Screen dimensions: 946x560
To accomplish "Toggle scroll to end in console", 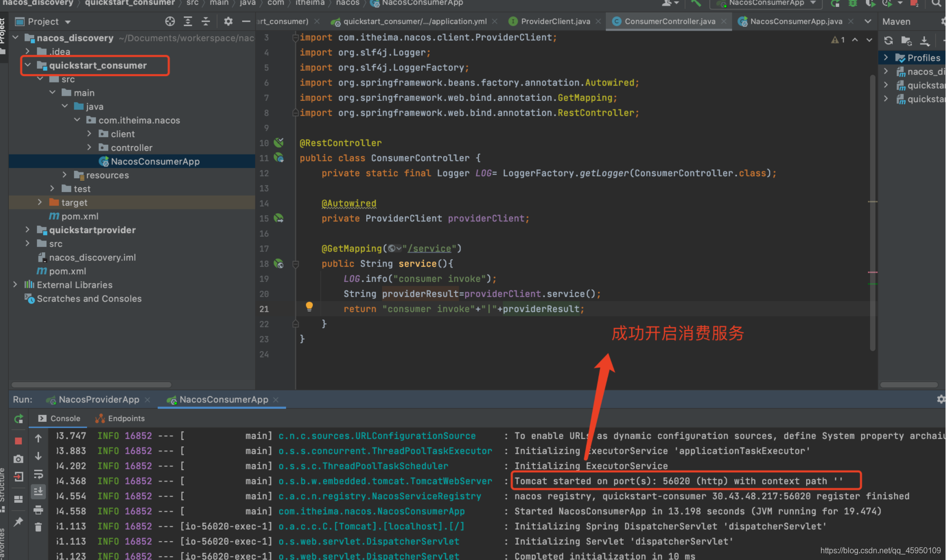I will click(38, 491).
